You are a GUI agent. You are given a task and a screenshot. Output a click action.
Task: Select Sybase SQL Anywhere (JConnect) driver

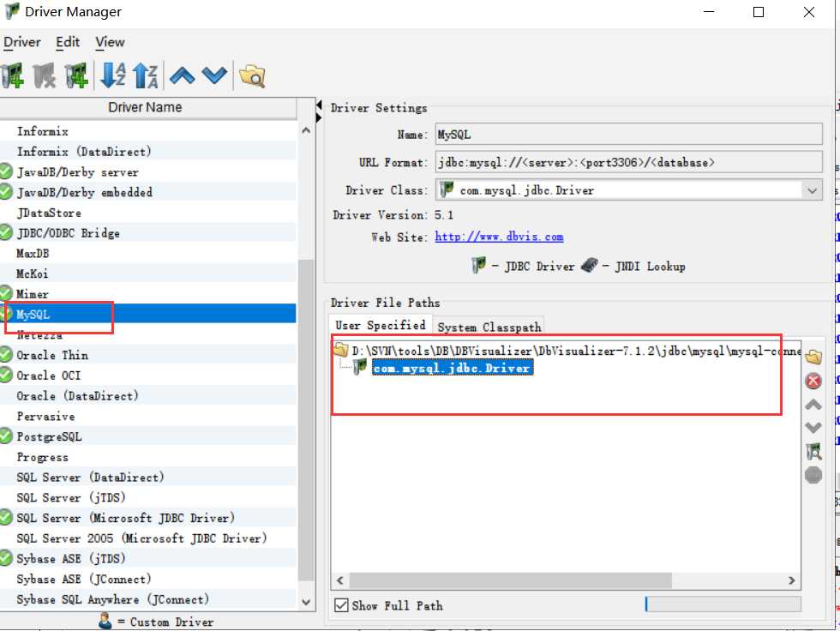click(147, 599)
